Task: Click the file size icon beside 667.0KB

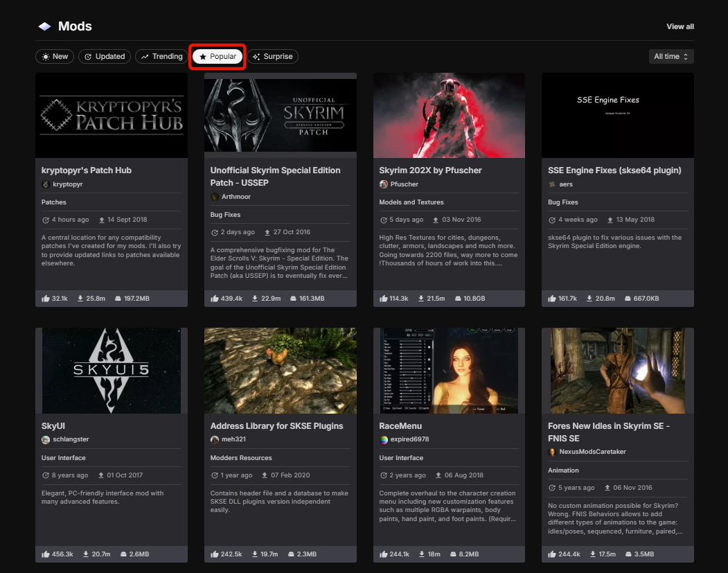Action: coord(628,299)
